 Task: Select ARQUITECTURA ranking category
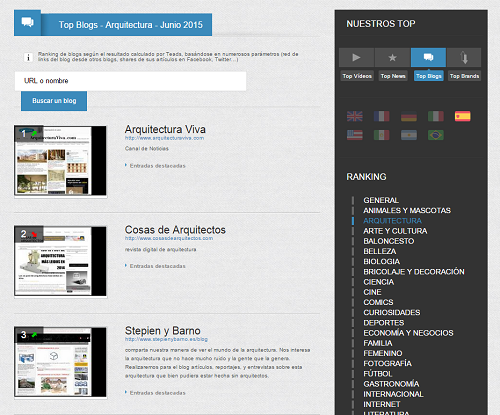tap(392, 221)
